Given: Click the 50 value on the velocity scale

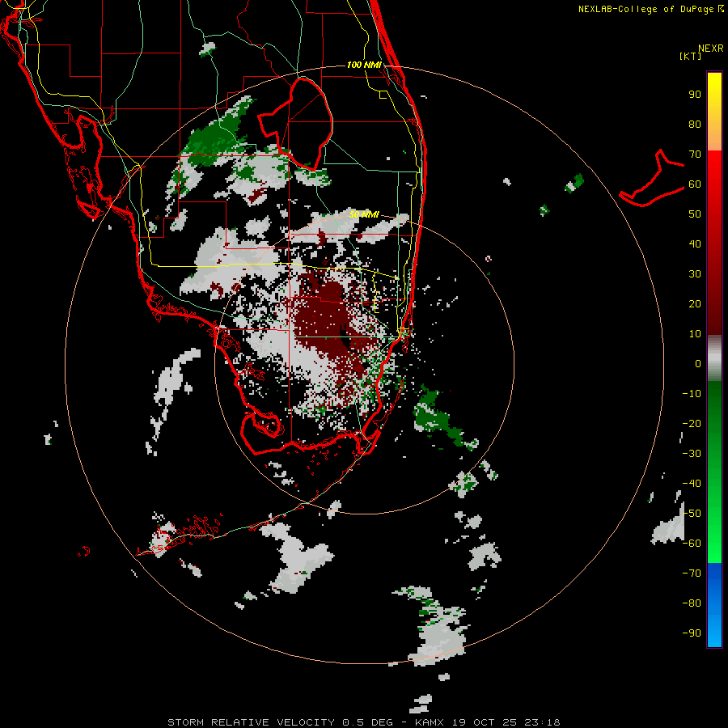Looking at the screenshot, I should coord(695,214).
